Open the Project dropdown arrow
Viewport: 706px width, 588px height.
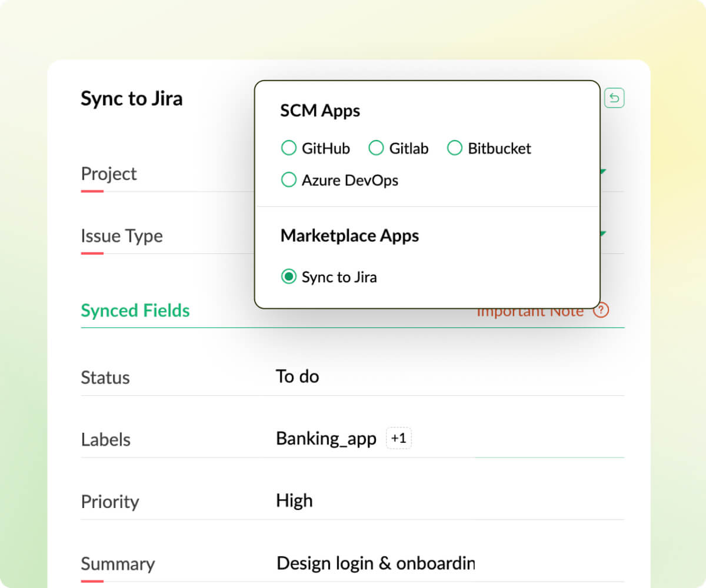(602, 172)
